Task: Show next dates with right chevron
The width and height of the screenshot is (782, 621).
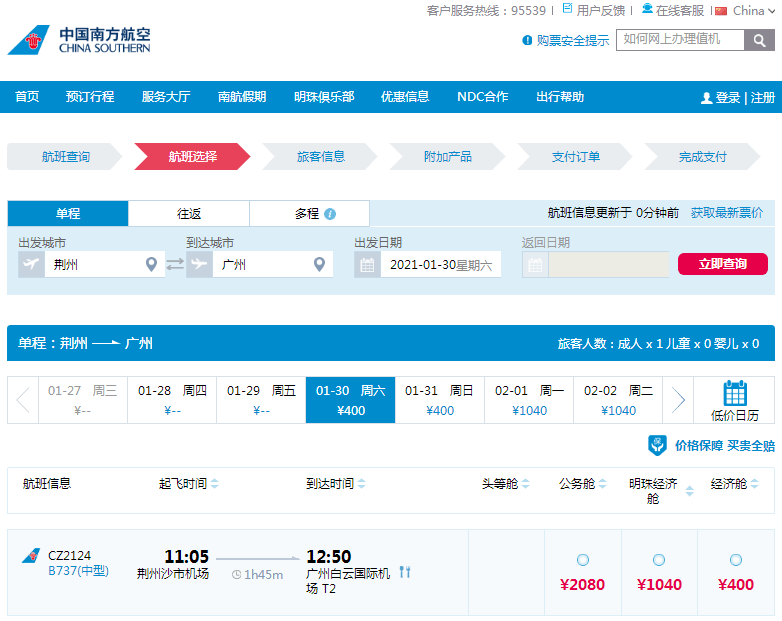Action: pyautogui.click(x=678, y=400)
